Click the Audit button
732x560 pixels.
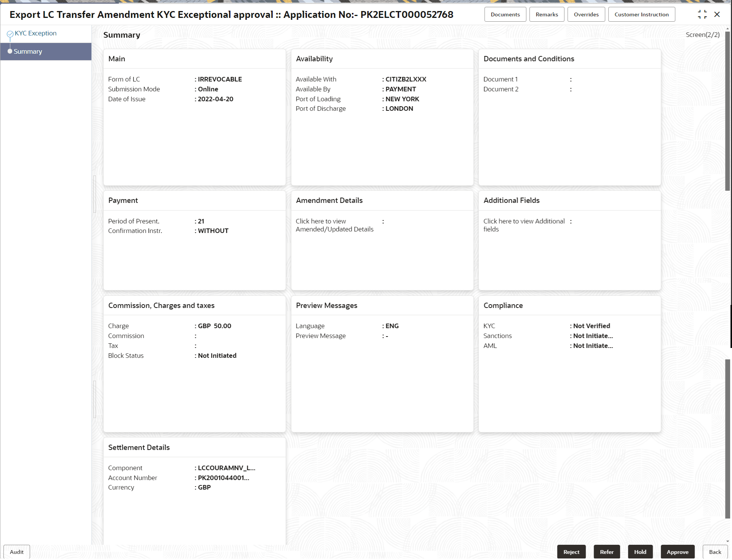pyautogui.click(x=16, y=552)
